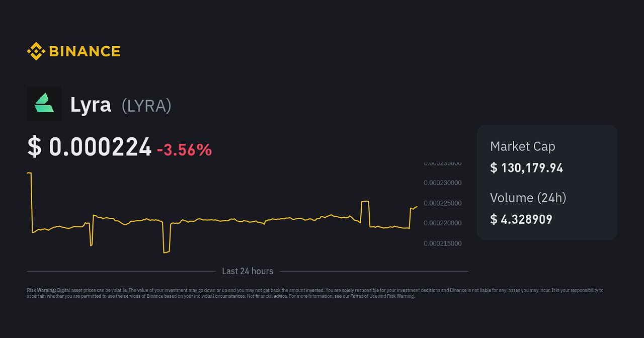Click the BINANCE wordmark text
This screenshot has width=644, height=338.
click(85, 51)
